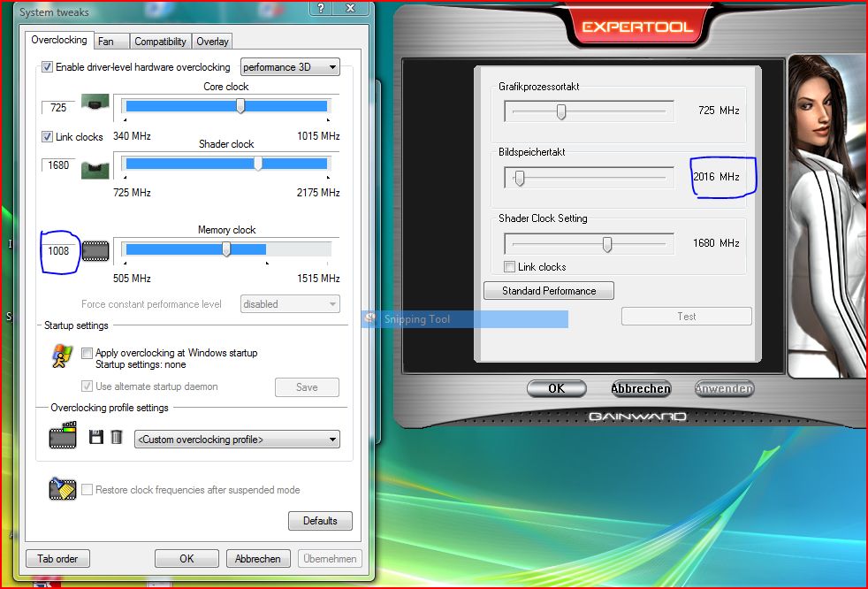Viewport: 868px width, 589px height.
Task: Click the core clock chip icon
Action: point(95,103)
